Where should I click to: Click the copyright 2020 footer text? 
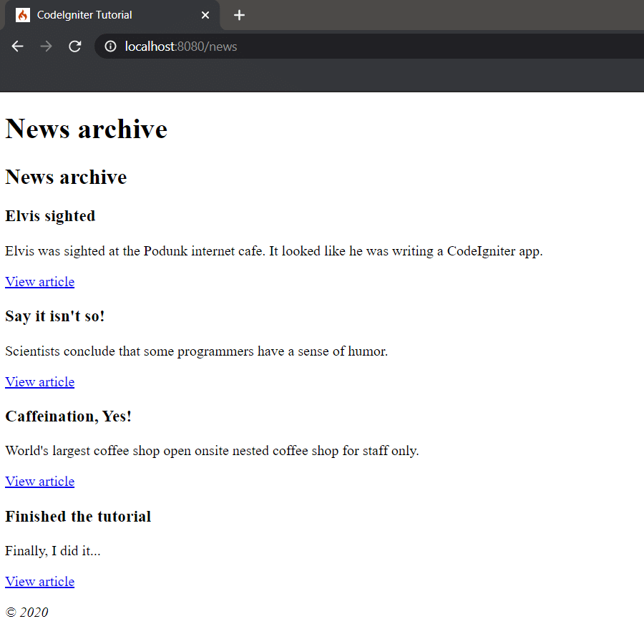[27, 612]
